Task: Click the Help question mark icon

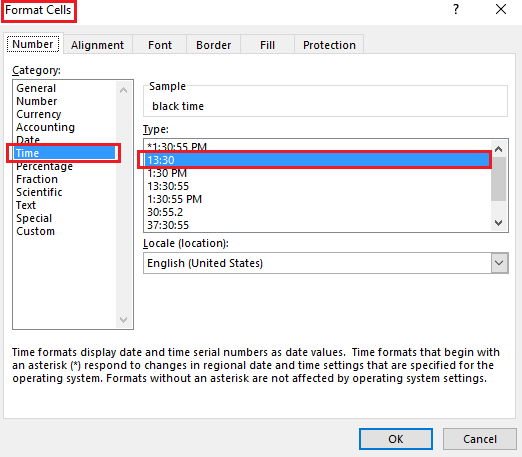Action: point(456,9)
